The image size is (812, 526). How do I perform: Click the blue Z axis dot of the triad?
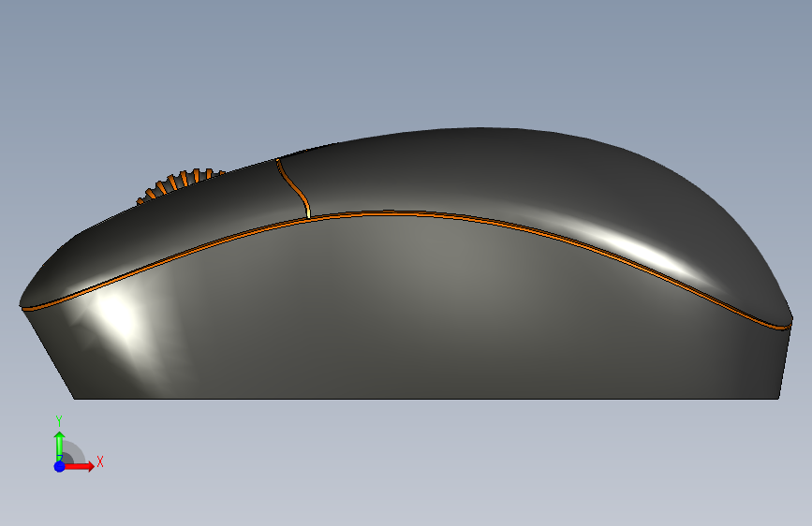tap(60, 466)
